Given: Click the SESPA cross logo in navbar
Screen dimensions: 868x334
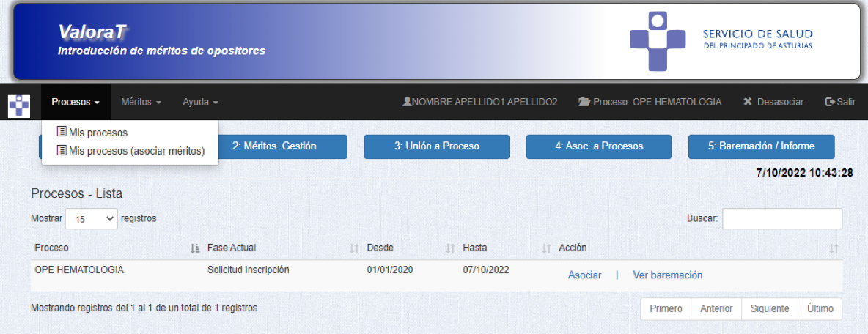Looking at the screenshot, I should click(19, 106).
